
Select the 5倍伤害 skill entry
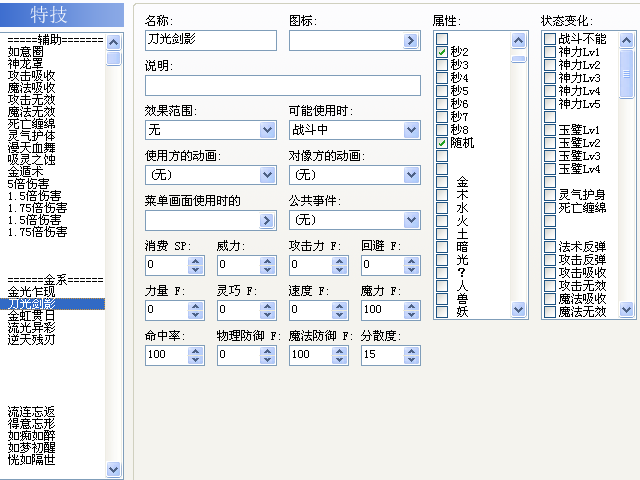coord(29,184)
